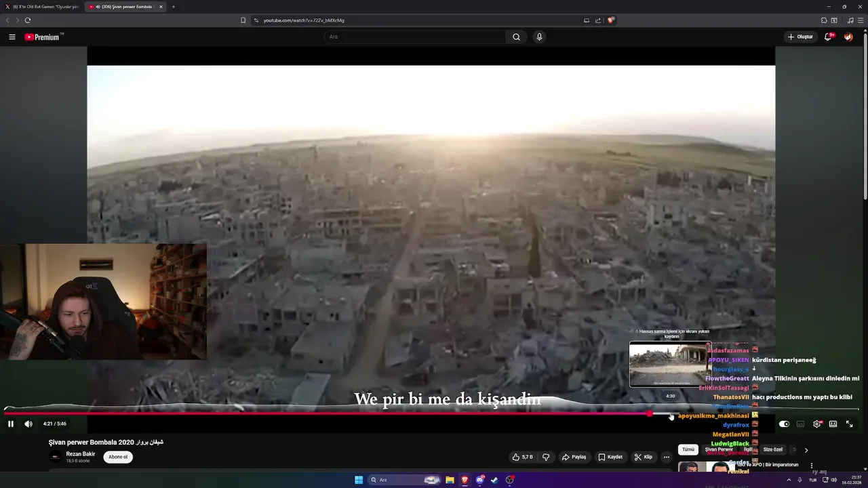Reload the current page
868x488 pixels.
tap(28, 20)
